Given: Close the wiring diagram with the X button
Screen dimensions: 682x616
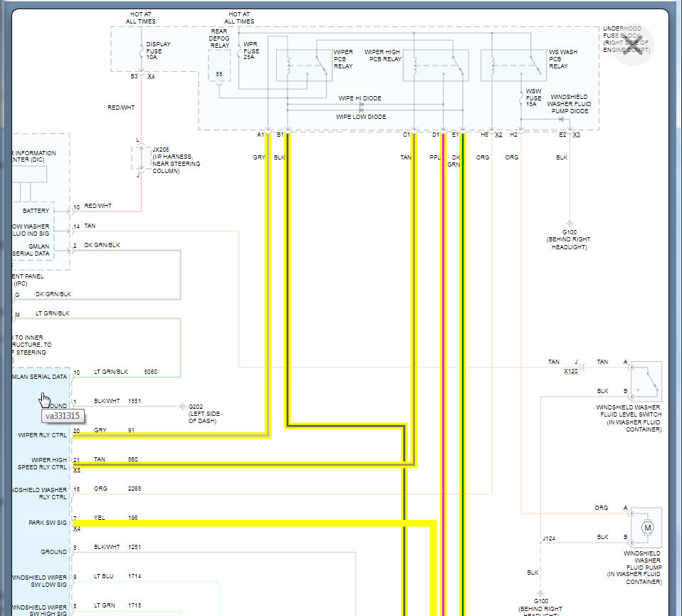Looking at the screenshot, I should pyautogui.click(x=632, y=44).
